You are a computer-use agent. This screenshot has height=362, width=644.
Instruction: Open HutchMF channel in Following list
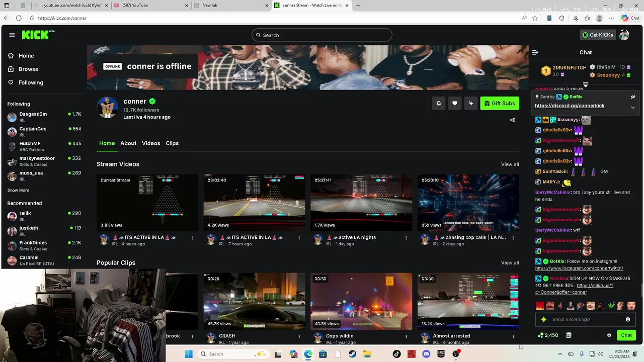click(x=44, y=146)
